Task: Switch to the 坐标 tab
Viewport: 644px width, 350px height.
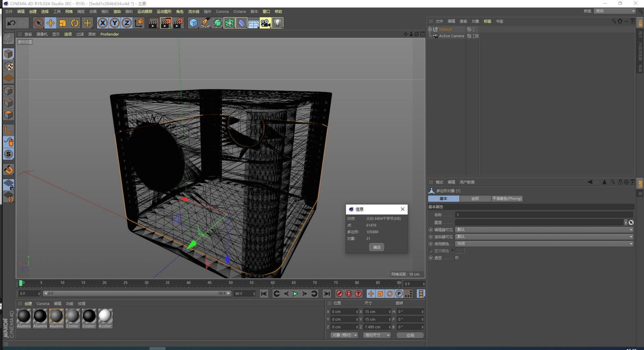Action: click(475, 198)
